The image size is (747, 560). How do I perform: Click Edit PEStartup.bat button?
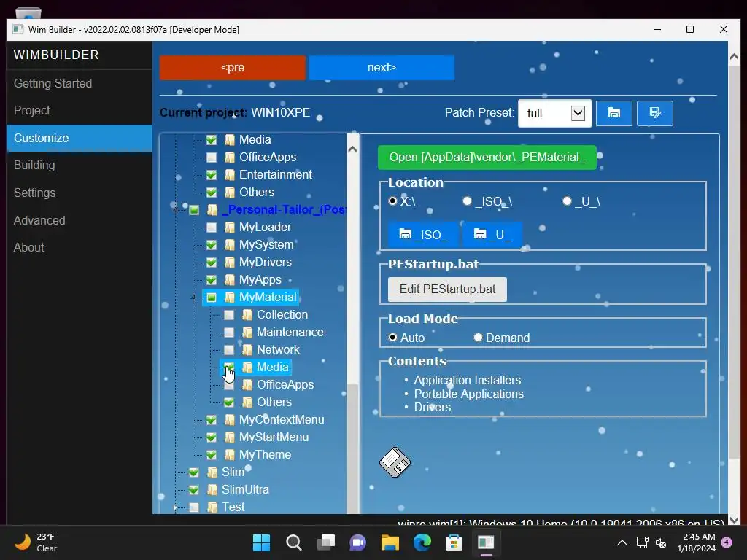tap(447, 289)
